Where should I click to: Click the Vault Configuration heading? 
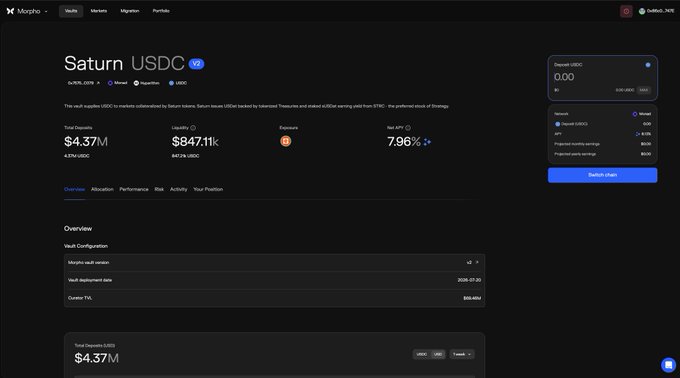point(86,246)
